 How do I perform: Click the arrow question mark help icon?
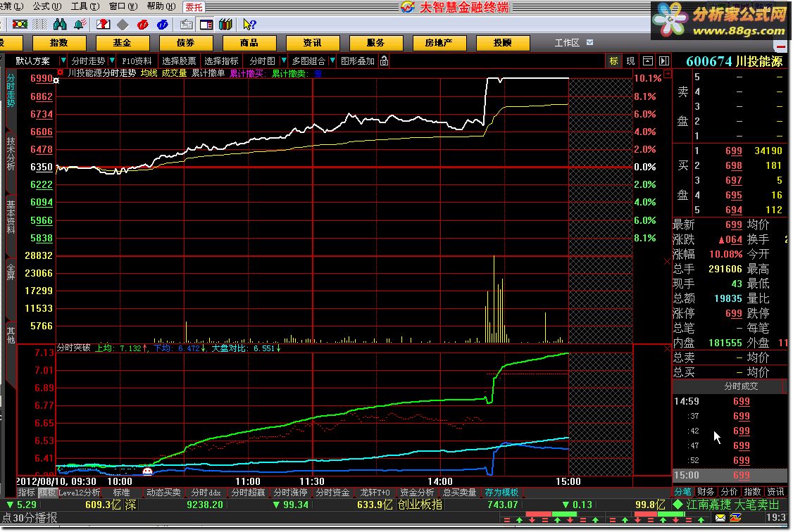coord(249,24)
